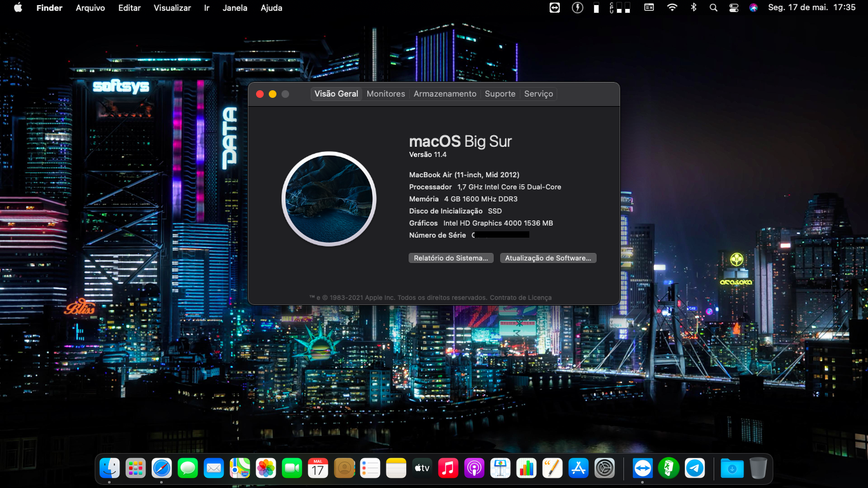This screenshot has width=868, height=488.
Task: Click the Memória 4 GB line
Action: (463, 199)
